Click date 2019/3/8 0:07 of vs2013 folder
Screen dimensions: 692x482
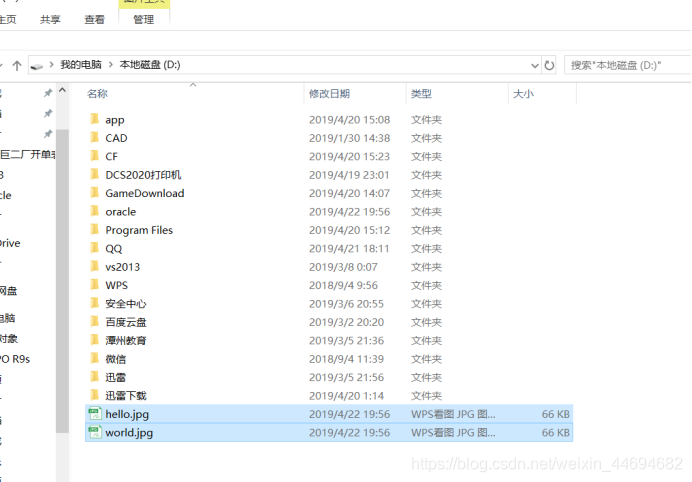point(343,267)
